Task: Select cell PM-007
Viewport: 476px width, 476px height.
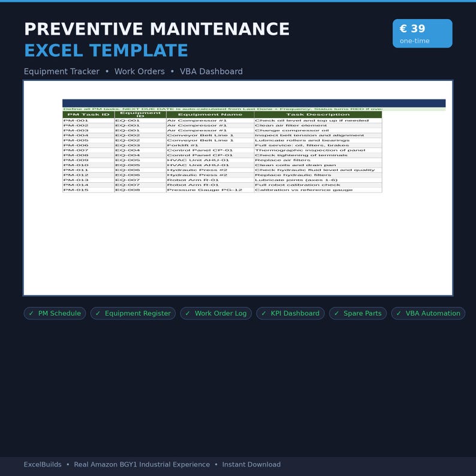Action: click(x=88, y=150)
